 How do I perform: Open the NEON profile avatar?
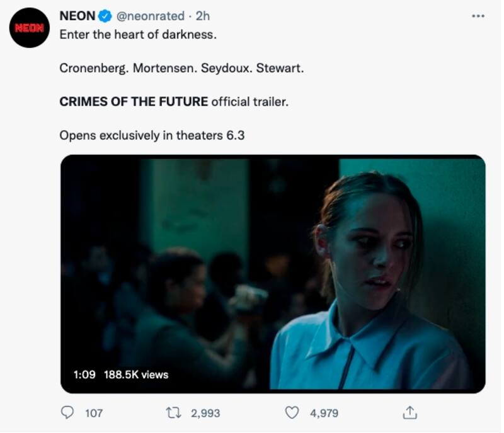[x=30, y=28]
